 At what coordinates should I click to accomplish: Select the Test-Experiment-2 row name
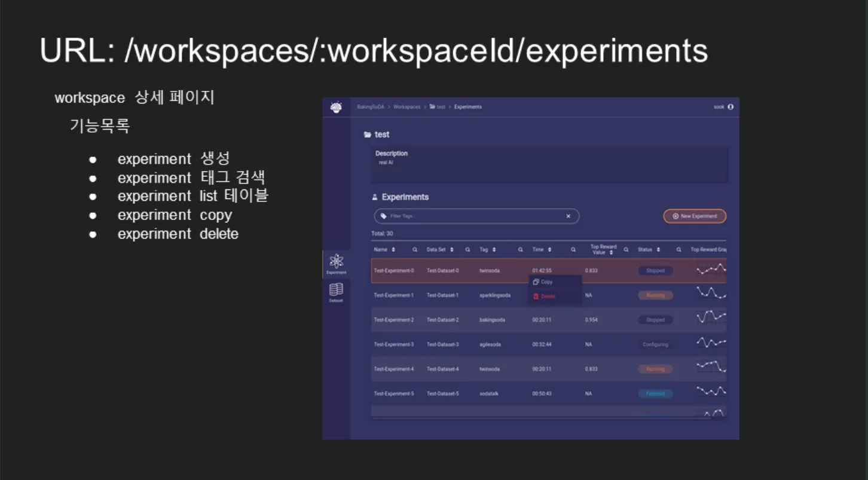393,320
